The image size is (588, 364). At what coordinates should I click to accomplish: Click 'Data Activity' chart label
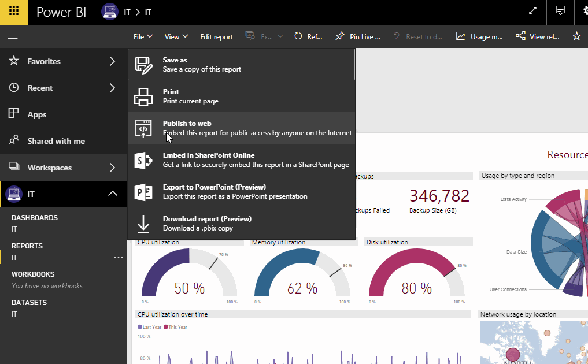[513, 199]
